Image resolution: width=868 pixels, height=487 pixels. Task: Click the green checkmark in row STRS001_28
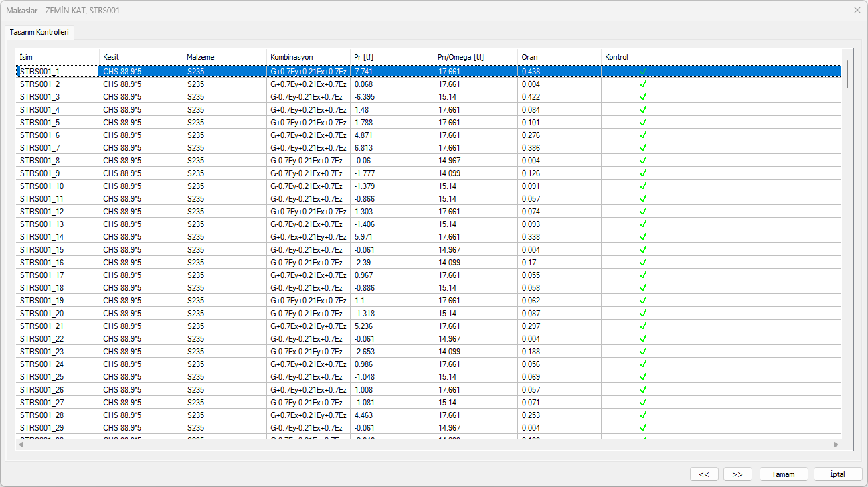pyautogui.click(x=642, y=415)
